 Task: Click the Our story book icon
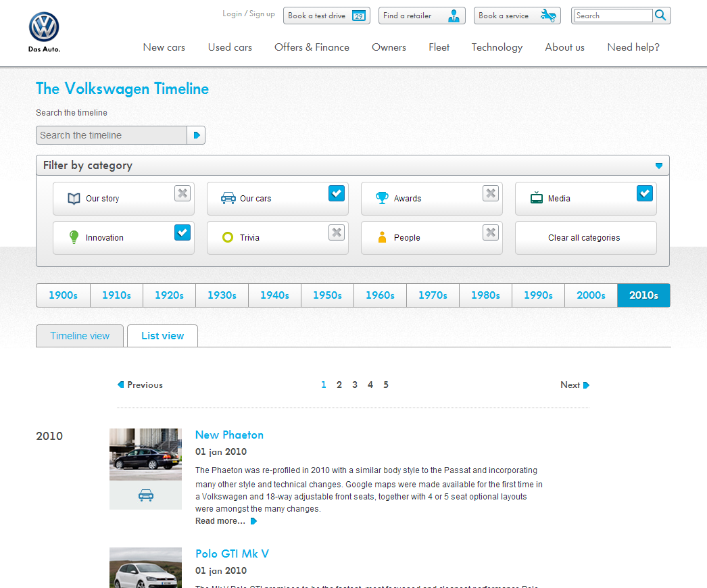74,199
